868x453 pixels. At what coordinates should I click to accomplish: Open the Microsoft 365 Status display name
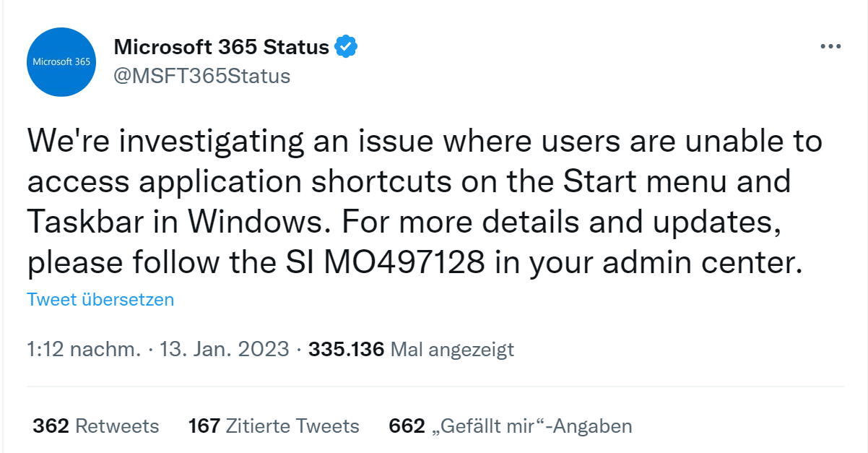click(x=222, y=48)
